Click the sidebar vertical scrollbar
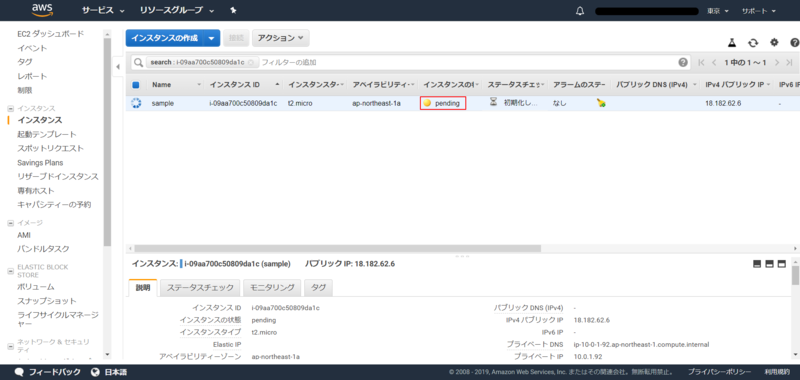Image resolution: width=800 pixels, height=380 pixels. (107, 142)
